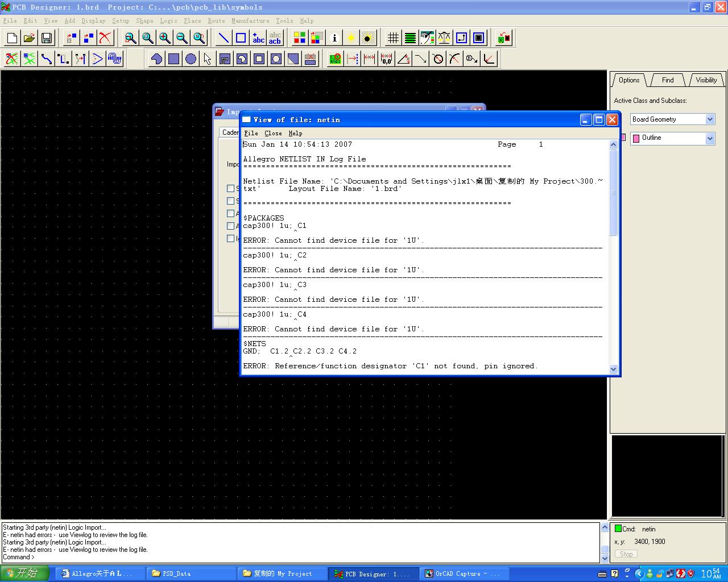Select the Add Line tool
Screen dimensions: 728x582
point(224,38)
